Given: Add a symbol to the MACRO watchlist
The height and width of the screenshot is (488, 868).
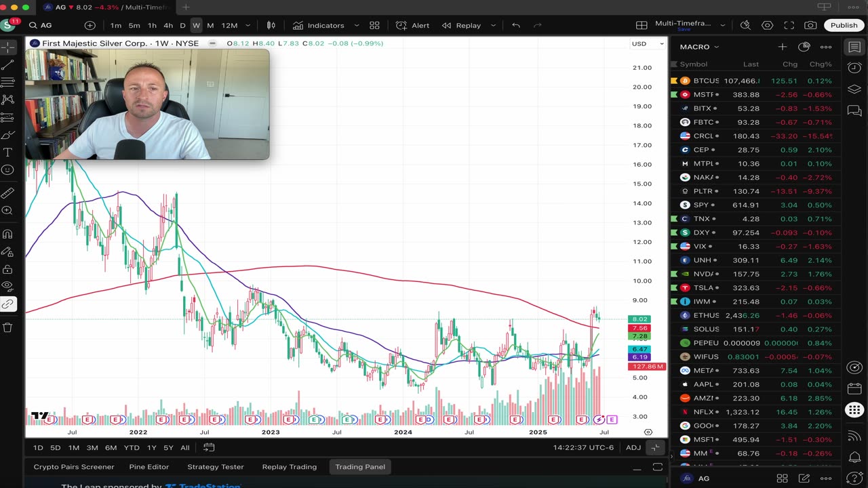Looking at the screenshot, I should 782,47.
